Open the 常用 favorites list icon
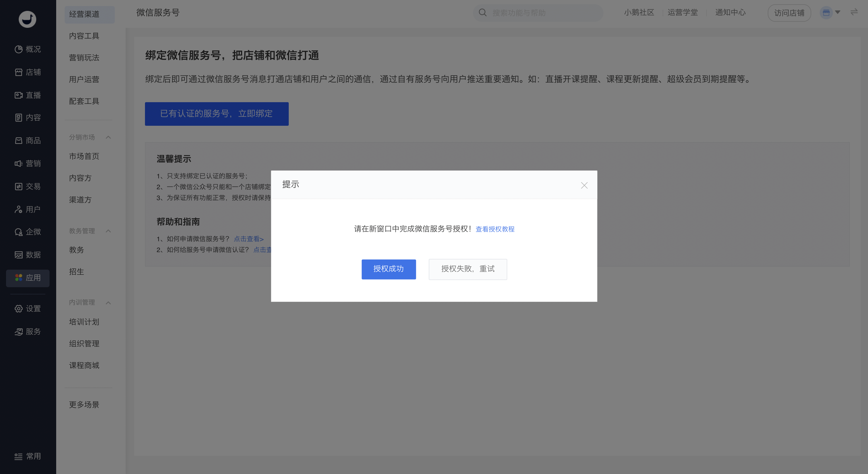Viewport: 868px width, 474px height. tap(18, 456)
